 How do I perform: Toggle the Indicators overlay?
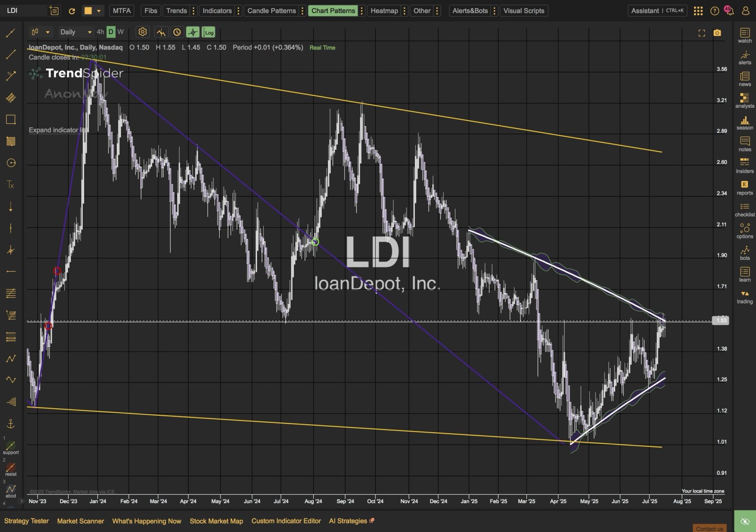click(217, 11)
